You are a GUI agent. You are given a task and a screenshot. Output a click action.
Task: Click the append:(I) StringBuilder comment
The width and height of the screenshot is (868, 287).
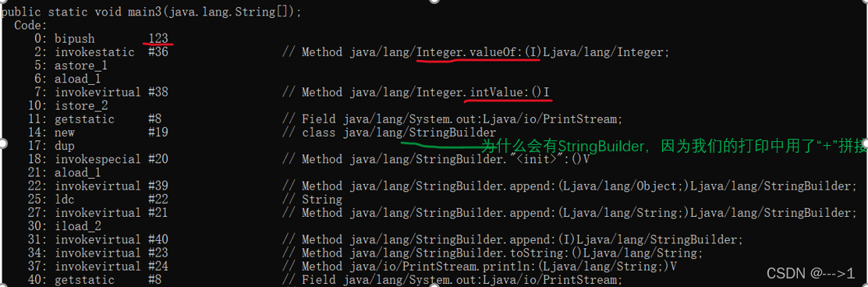[x=512, y=240]
